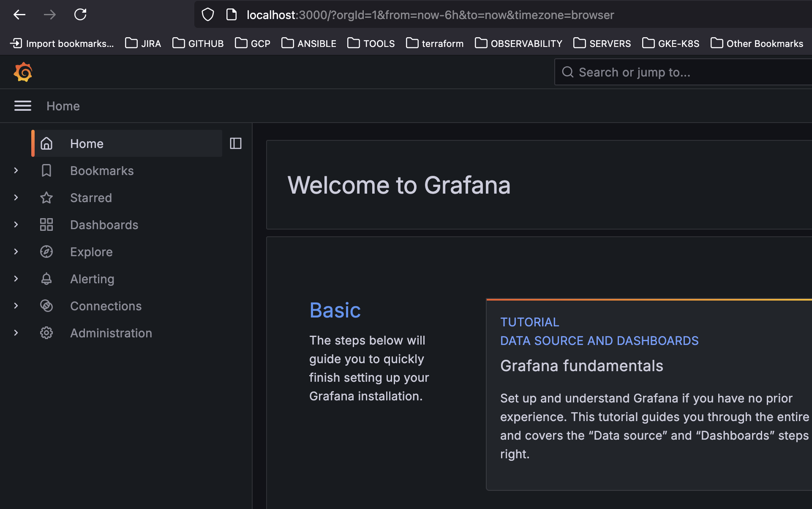Screen dimensions: 812x509
Task: Expand the Starred section chevron
Action: click(x=16, y=197)
